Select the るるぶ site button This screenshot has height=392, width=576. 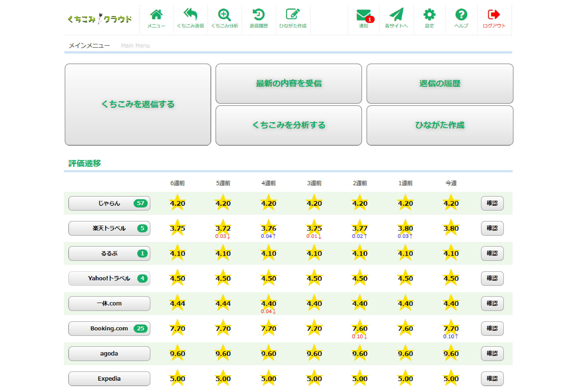tap(109, 253)
